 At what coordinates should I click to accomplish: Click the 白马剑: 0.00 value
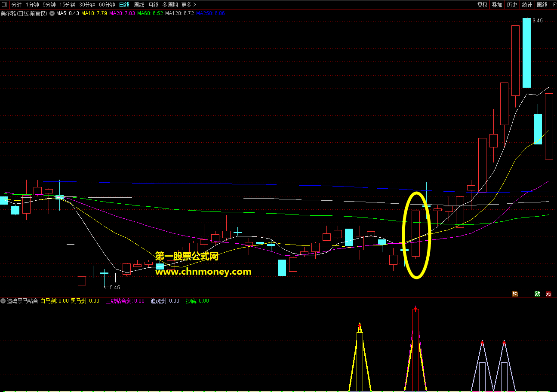(54, 301)
